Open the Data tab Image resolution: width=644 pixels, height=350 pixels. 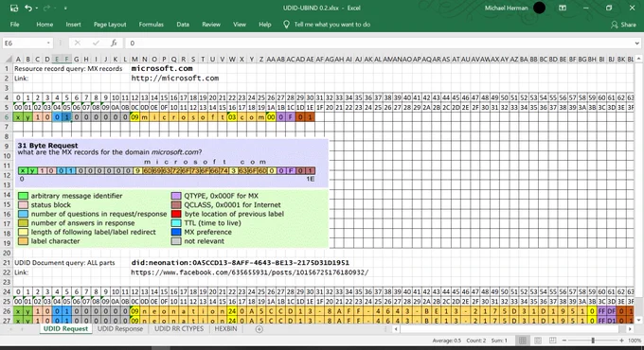[183, 25]
